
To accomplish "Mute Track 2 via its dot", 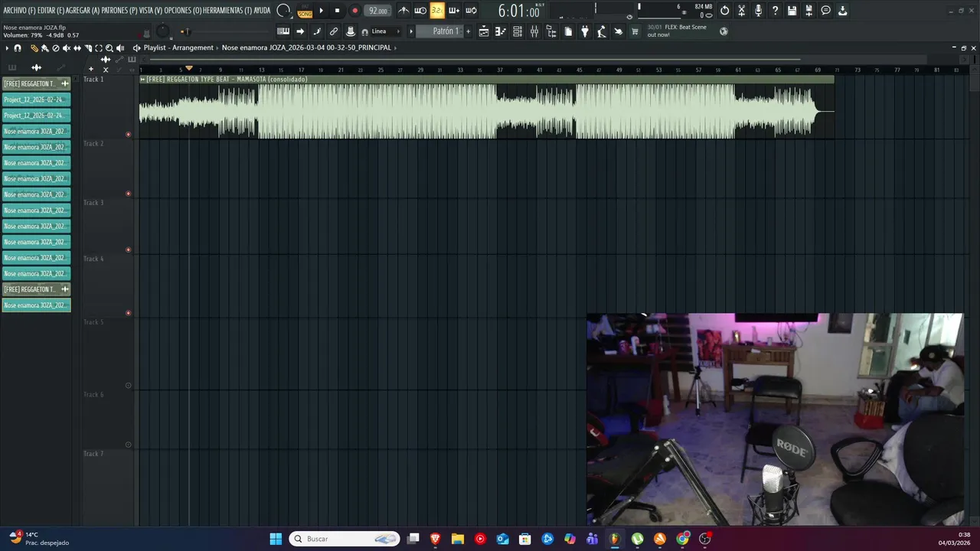I will [128, 194].
